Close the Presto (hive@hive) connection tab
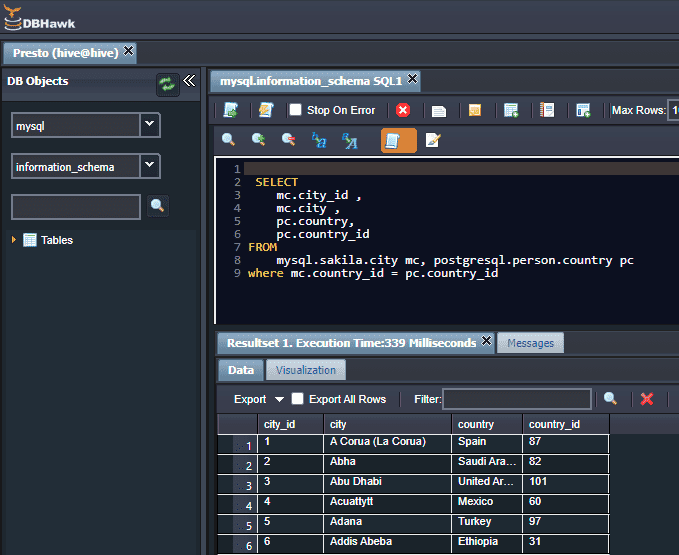The height and width of the screenshot is (555, 679). (x=129, y=51)
